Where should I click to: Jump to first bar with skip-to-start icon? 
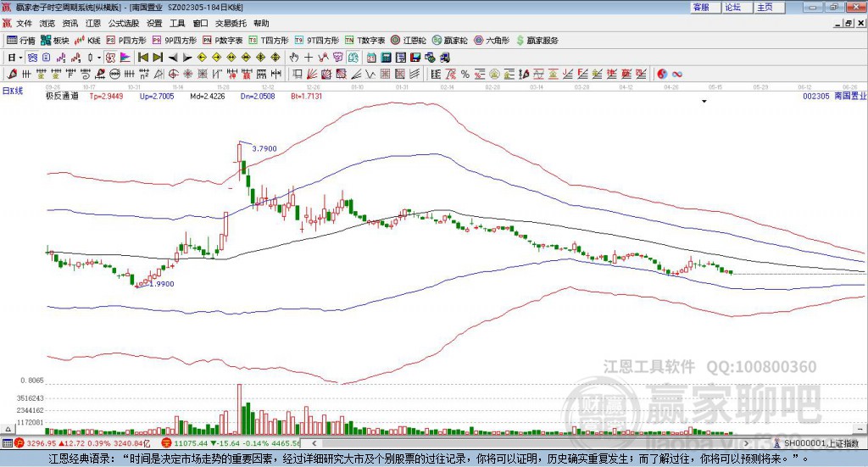[142, 58]
